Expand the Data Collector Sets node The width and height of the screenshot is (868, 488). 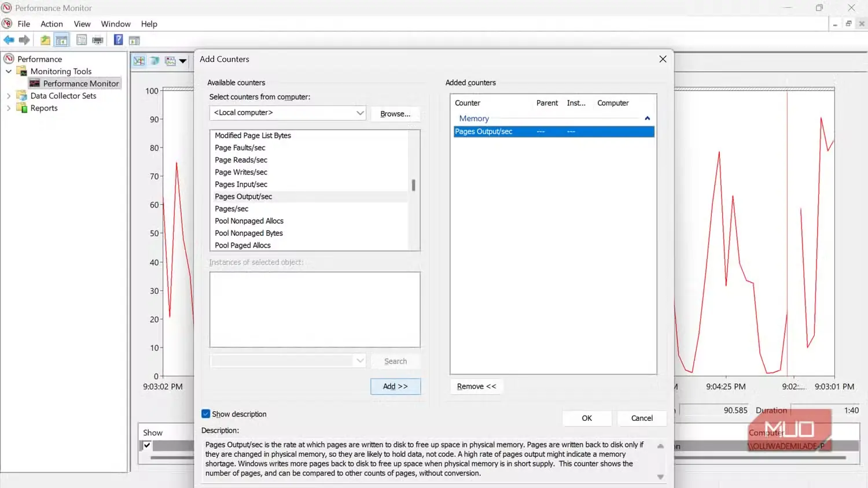(x=9, y=95)
